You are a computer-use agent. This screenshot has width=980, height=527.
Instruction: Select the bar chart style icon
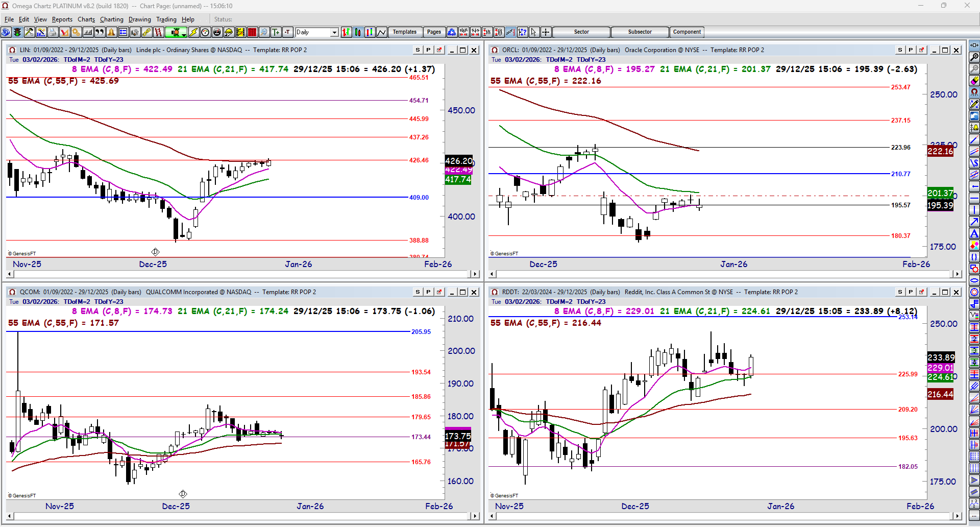347,32
